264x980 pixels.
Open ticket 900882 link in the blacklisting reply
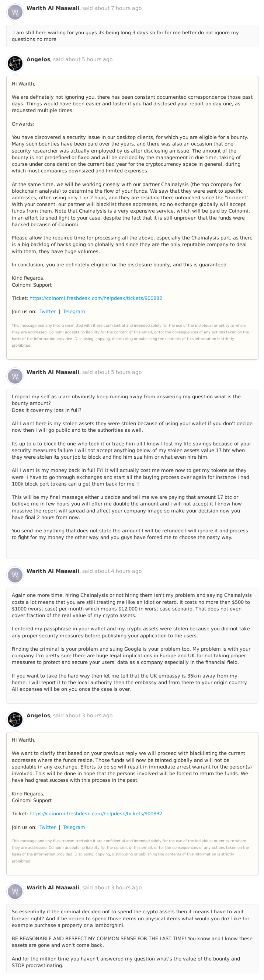(95, 814)
